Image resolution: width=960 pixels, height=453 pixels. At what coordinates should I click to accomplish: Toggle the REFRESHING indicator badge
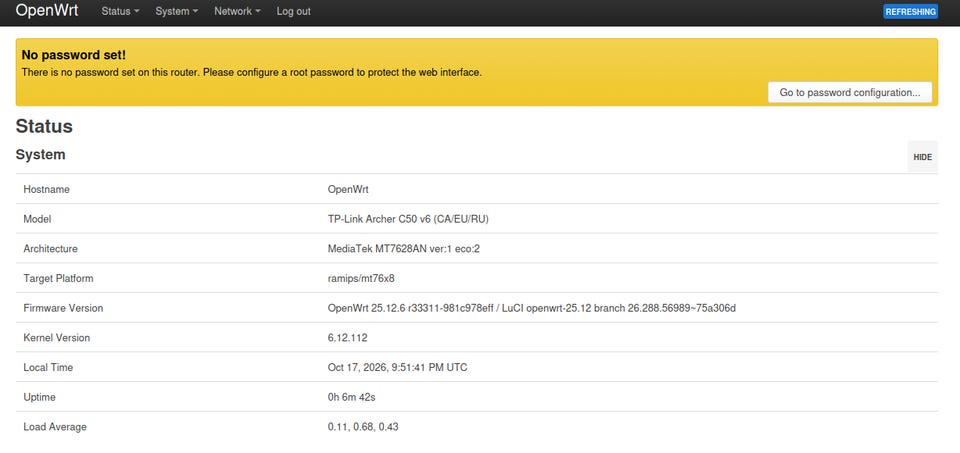pos(910,12)
